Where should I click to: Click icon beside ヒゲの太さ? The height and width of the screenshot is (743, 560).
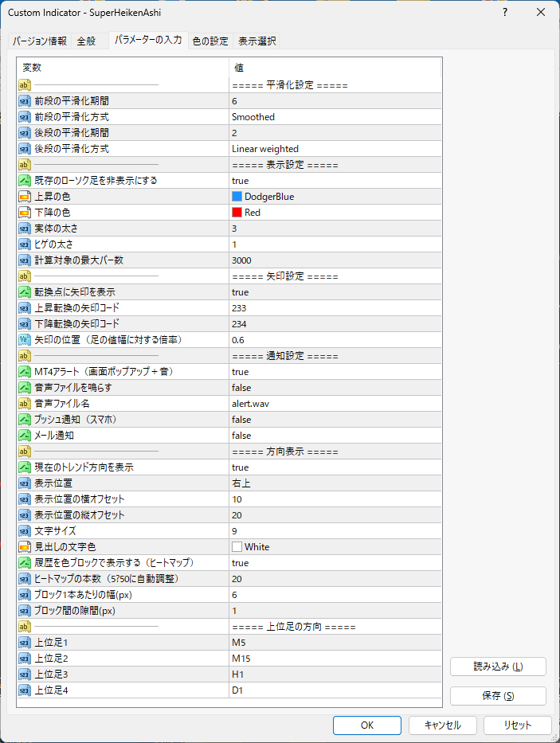(x=24, y=244)
